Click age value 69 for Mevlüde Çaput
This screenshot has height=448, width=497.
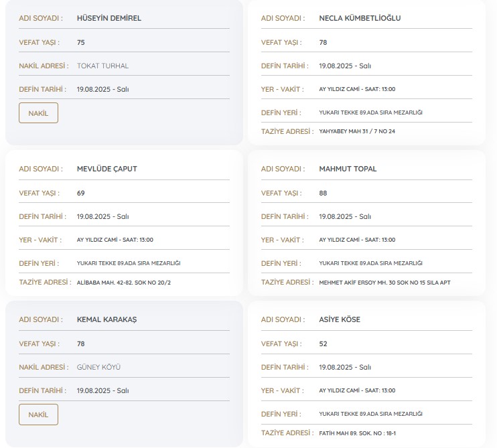pyautogui.click(x=81, y=193)
